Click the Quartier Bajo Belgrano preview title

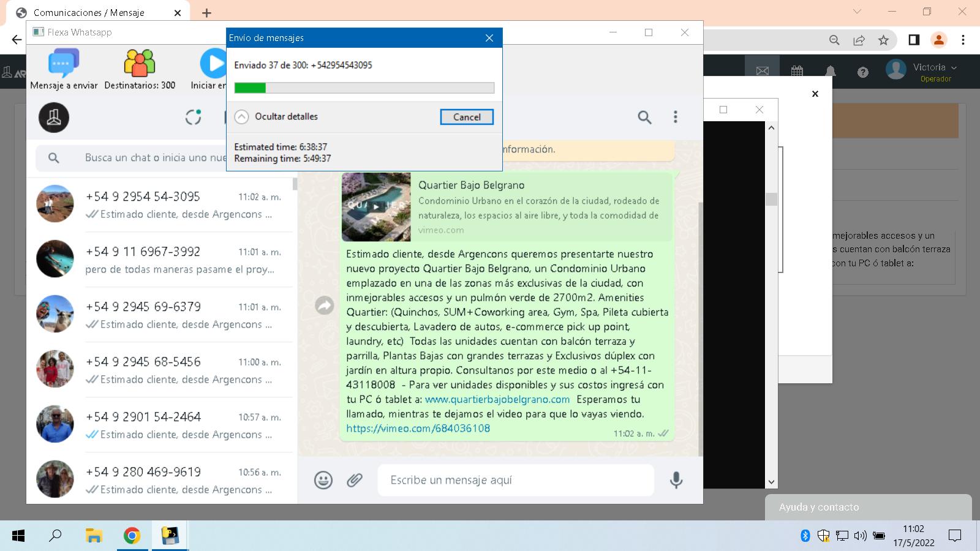(471, 185)
